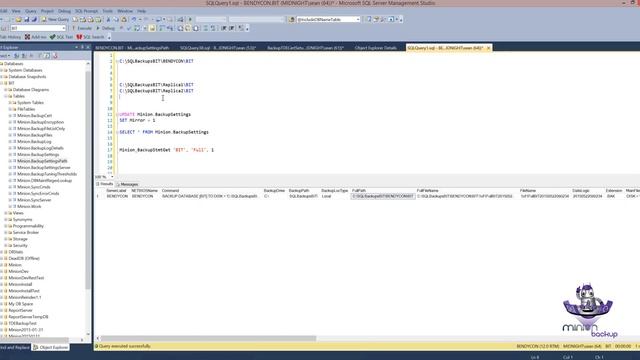Viewport: 640px width, 360px height.
Task: Expand the Programmability folder
Action: click(6, 226)
